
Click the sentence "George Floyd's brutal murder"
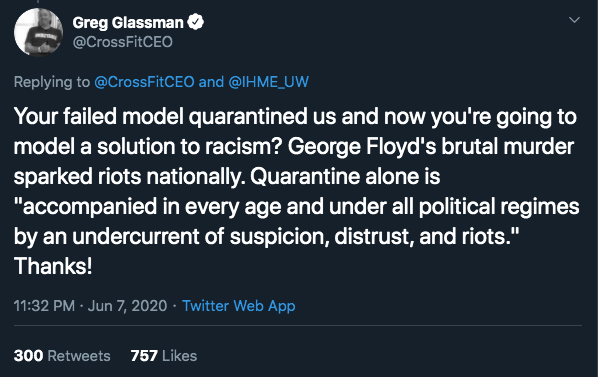[431, 146]
